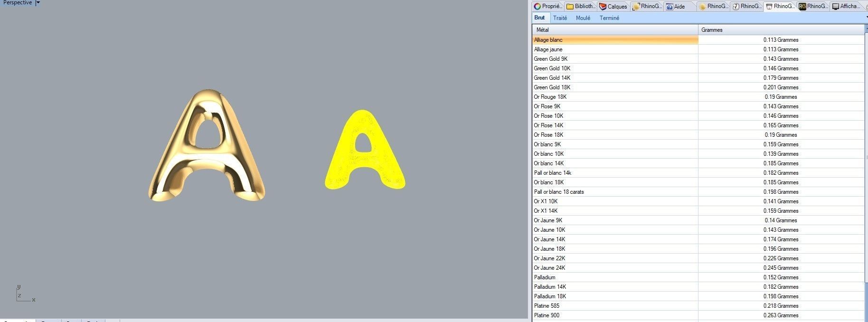Select the Pall or blanc 18 carats row
868x322 pixels.
click(698, 192)
